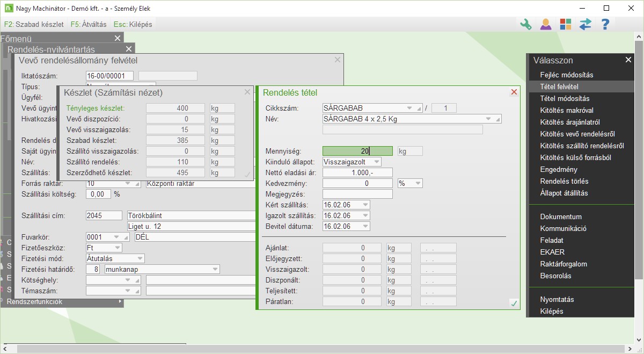Open settings with the green wrench icon
The height and width of the screenshot is (354, 644).
tap(526, 24)
